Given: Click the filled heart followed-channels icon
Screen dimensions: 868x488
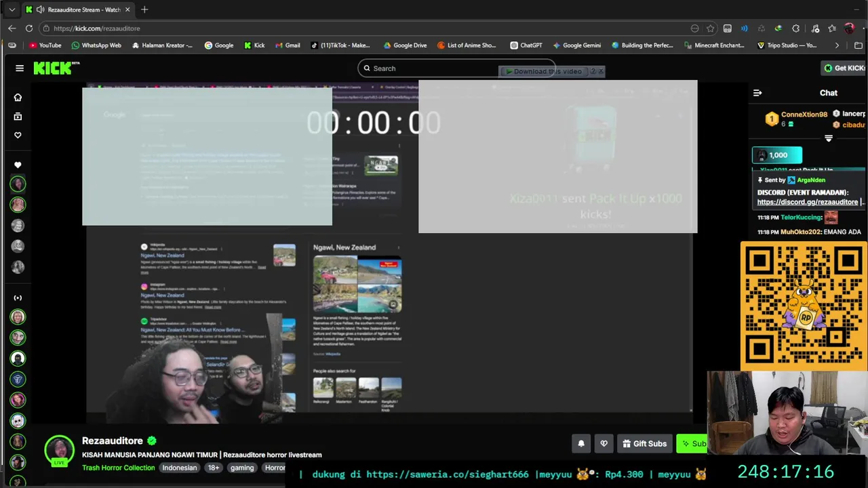Looking at the screenshot, I should (x=18, y=165).
